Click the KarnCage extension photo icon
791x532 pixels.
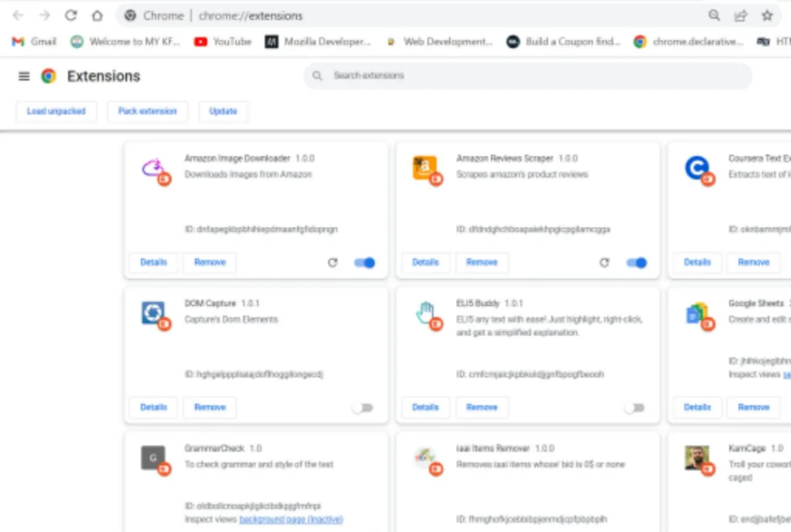coord(699,460)
